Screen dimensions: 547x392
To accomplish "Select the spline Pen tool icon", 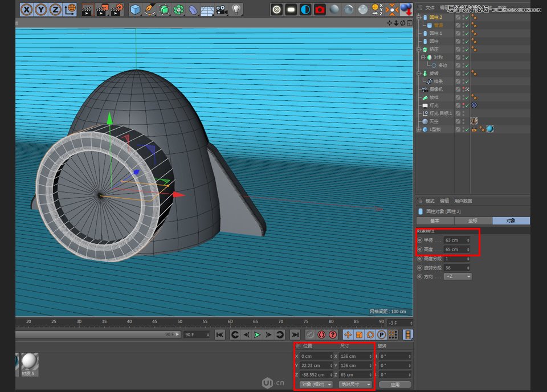I will click(149, 9).
